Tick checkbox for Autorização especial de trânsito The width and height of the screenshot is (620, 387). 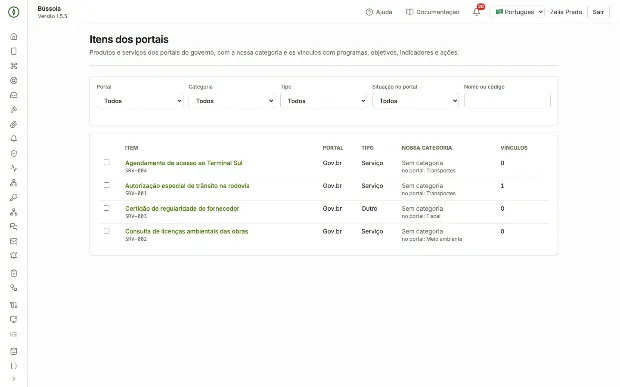107,185
